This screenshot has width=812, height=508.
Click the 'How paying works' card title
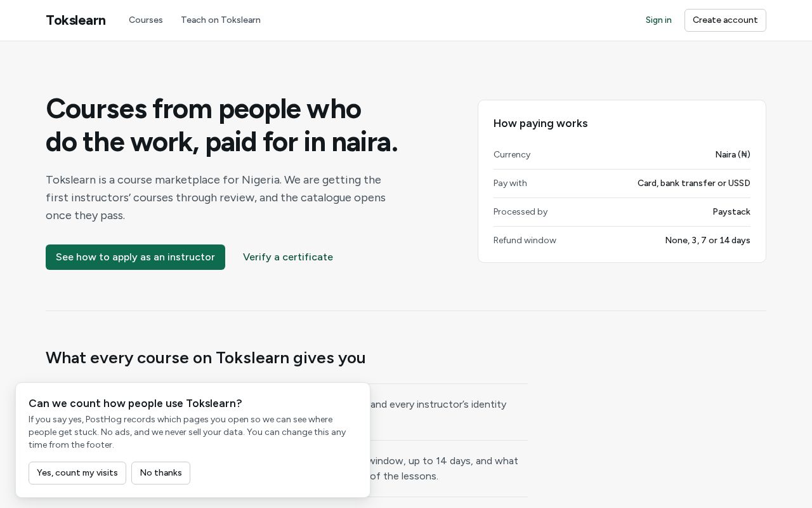point(540,123)
